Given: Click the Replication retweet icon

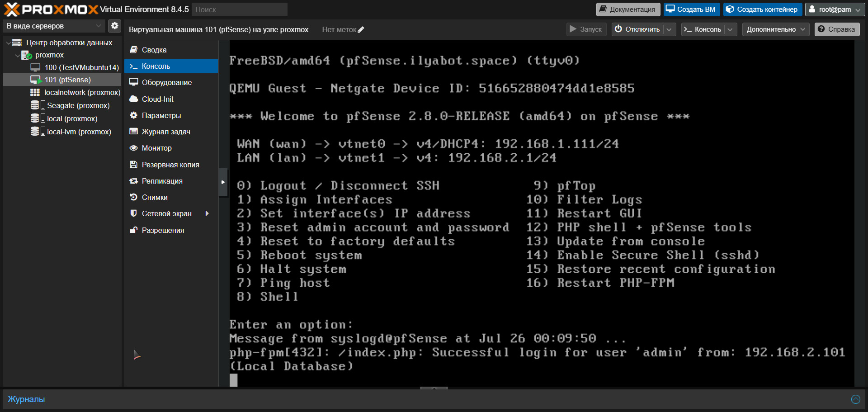Looking at the screenshot, I should pos(134,181).
